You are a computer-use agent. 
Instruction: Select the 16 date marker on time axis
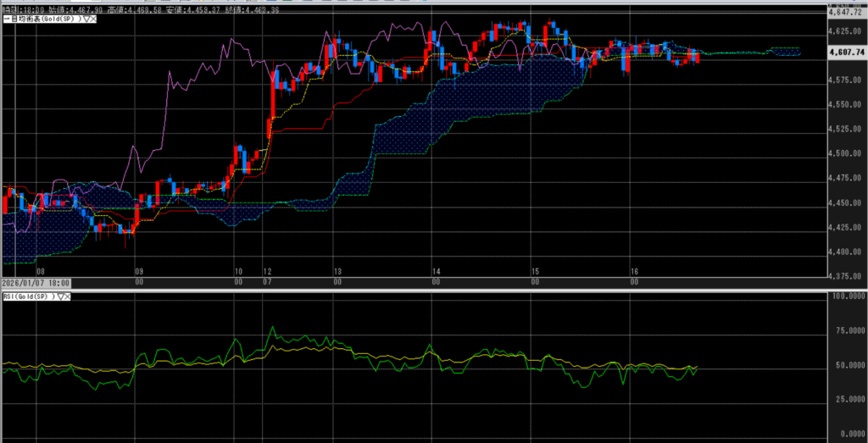click(633, 272)
